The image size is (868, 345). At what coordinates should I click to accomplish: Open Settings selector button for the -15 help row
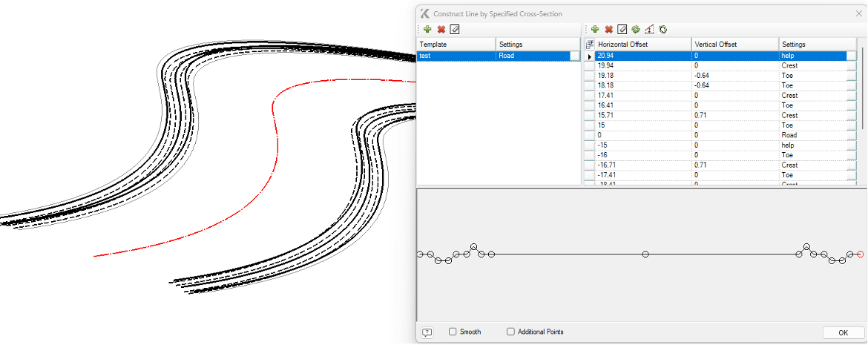point(852,145)
